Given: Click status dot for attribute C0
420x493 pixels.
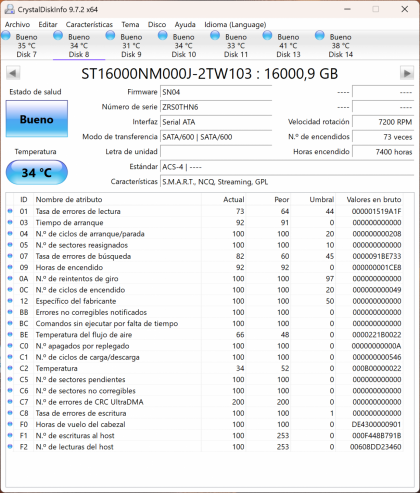Looking at the screenshot, I should [10, 346].
